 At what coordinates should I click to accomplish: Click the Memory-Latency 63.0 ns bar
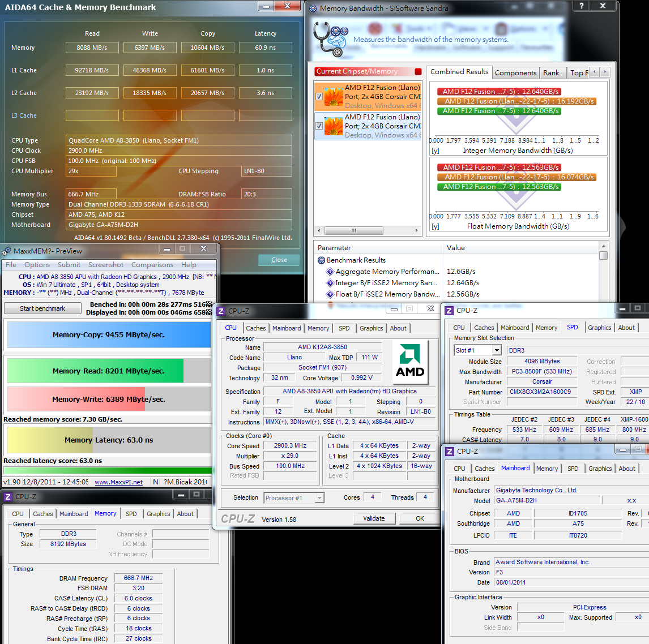[109, 440]
